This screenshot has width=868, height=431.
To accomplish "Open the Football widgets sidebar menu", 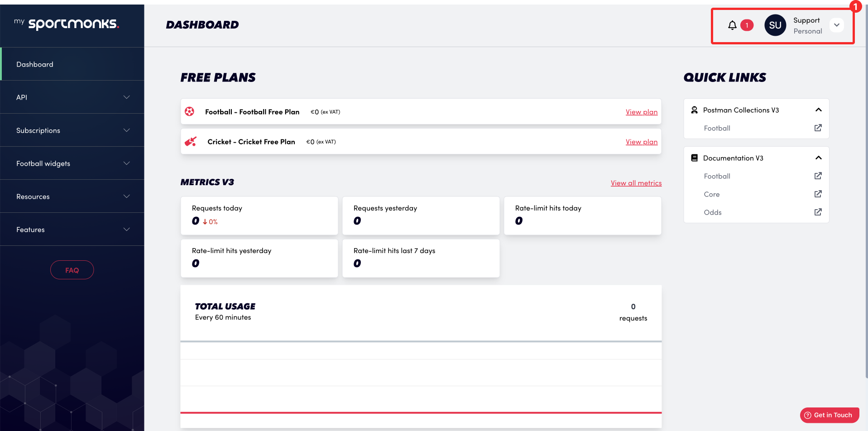I will pyautogui.click(x=72, y=163).
